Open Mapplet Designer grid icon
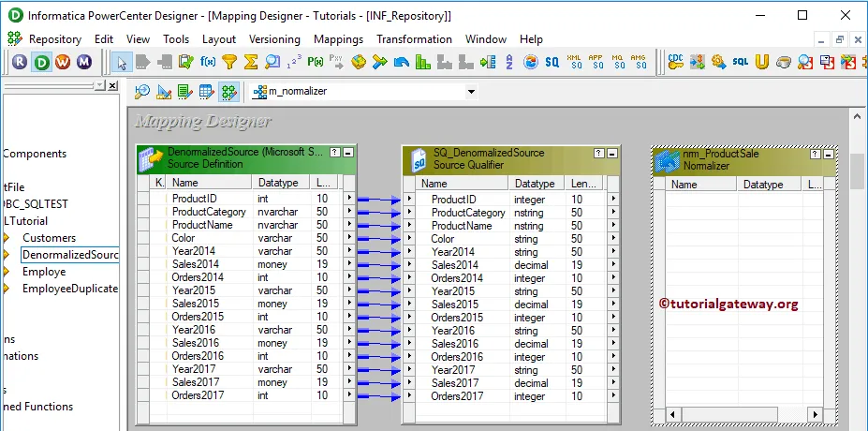The height and width of the screenshot is (431, 868). pos(207,92)
